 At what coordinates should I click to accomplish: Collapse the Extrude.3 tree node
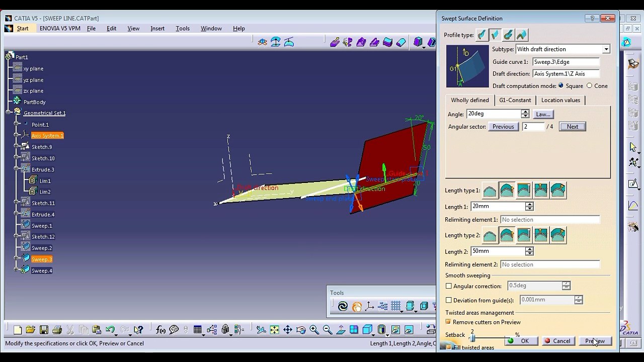tap(17, 169)
